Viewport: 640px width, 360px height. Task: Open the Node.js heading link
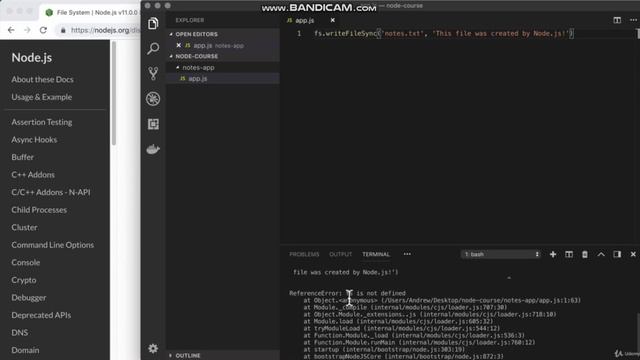31,58
